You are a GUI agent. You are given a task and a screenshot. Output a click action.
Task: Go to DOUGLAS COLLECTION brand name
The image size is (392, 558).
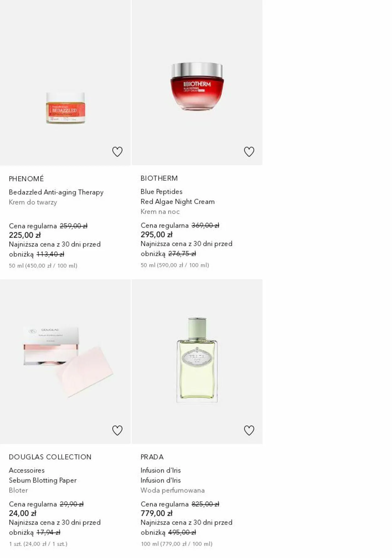pyautogui.click(x=50, y=457)
